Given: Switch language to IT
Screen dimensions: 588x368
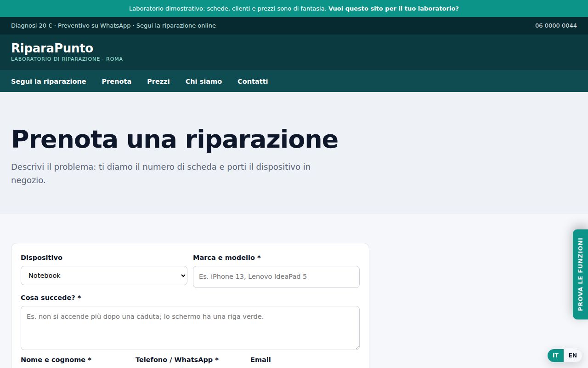Looking at the screenshot, I should 555,356.
